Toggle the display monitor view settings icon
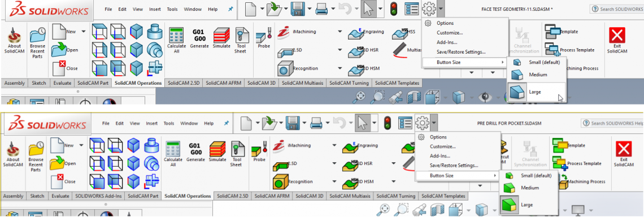 (x=577, y=210)
